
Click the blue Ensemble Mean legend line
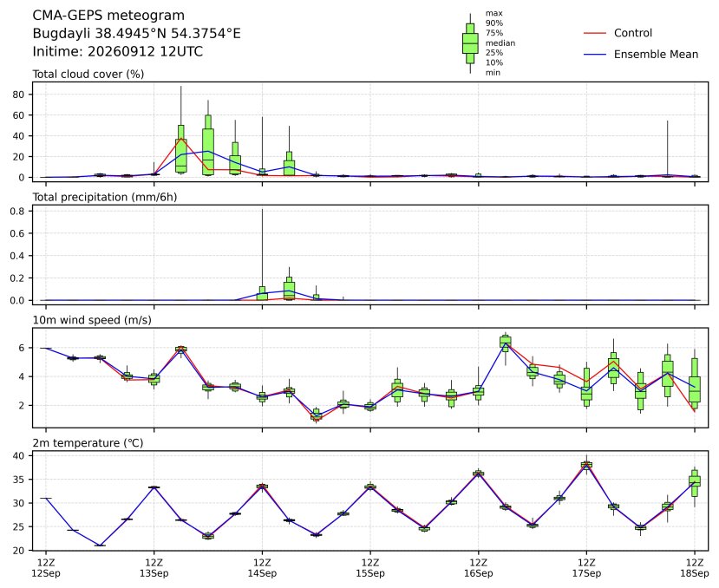point(595,55)
